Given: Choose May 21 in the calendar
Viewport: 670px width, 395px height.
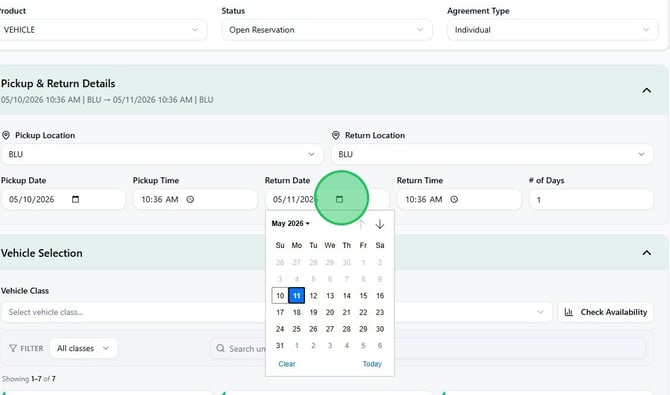Looking at the screenshot, I should pyautogui.click(x=347, y=312).
